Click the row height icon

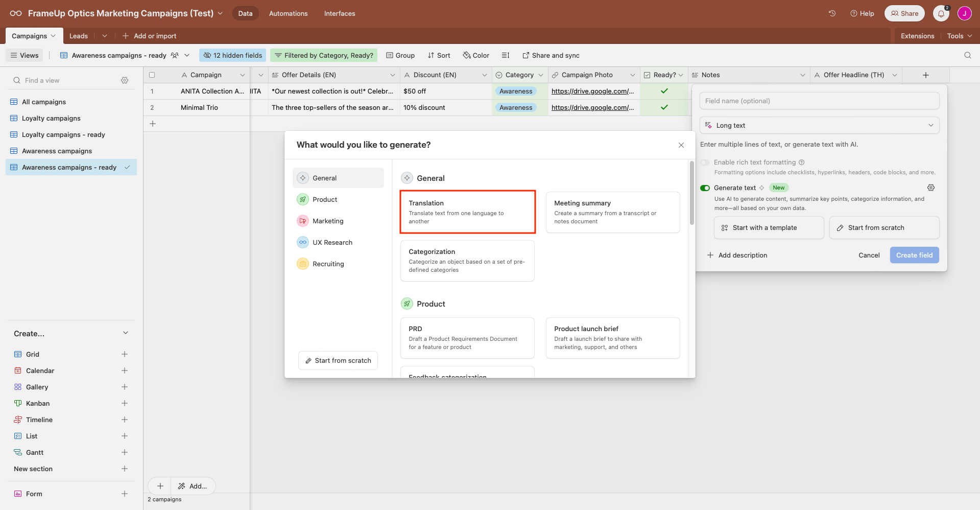[506, 55]
